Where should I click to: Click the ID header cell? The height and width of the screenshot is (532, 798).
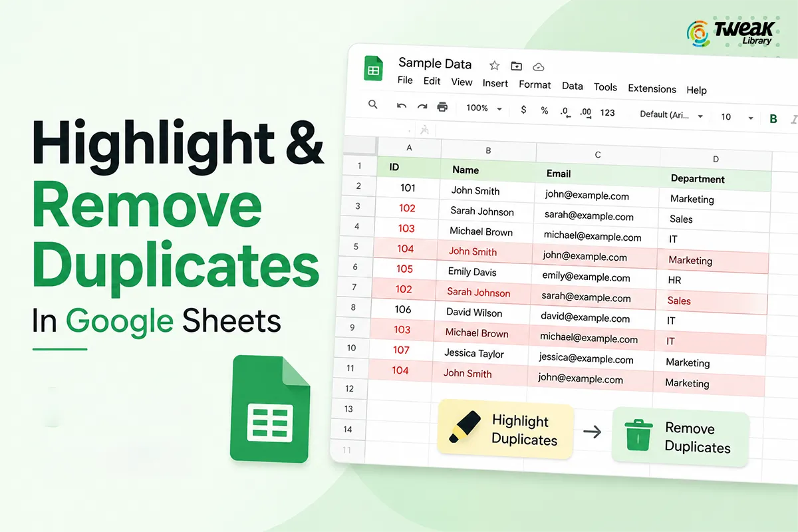(x=408, y=168)
